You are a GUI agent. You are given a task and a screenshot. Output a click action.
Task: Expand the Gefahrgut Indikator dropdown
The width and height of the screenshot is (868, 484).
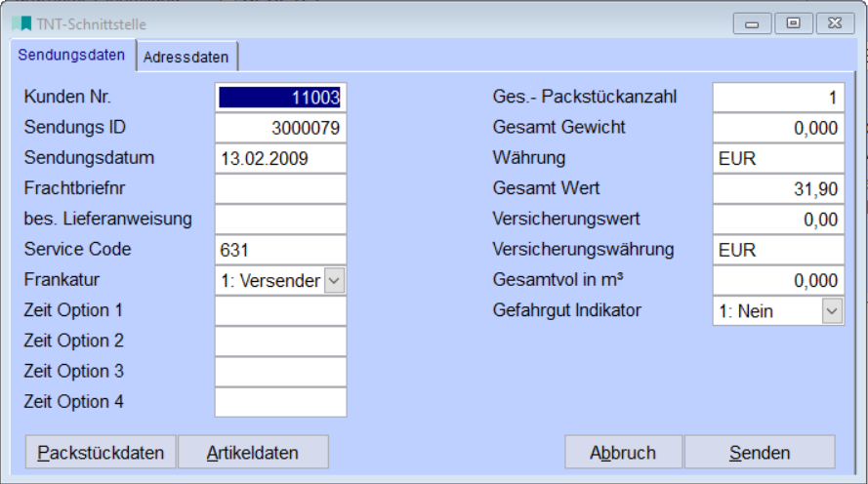tap(832, 311)
